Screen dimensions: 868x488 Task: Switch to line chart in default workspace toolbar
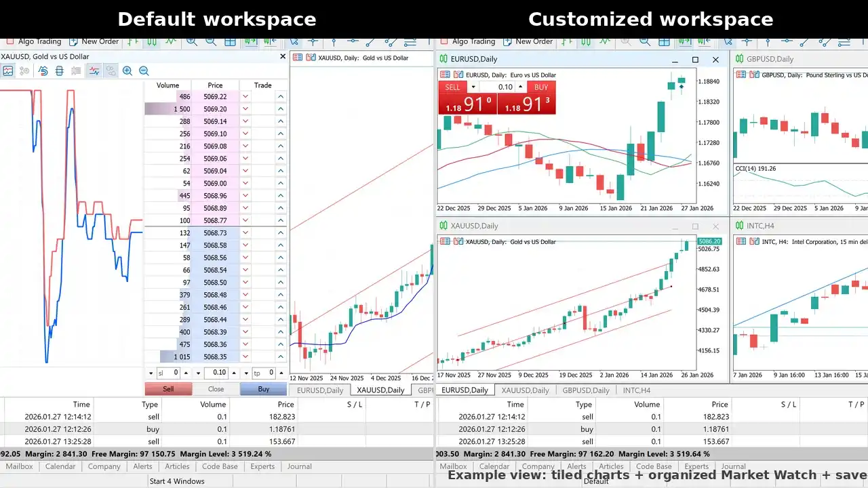coord(171,41)
